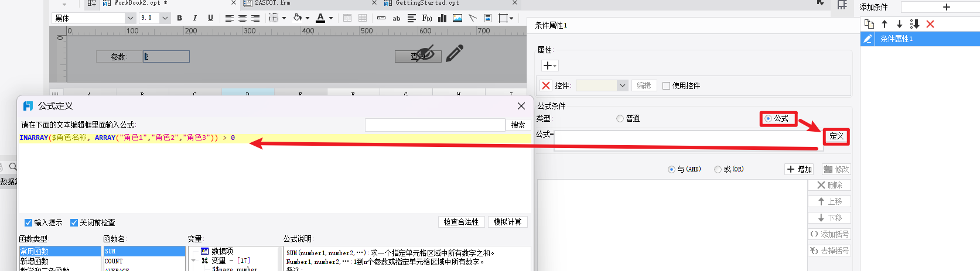
Task: Open the font size 9.0 dropdown
Action: [x=165, y=18]
